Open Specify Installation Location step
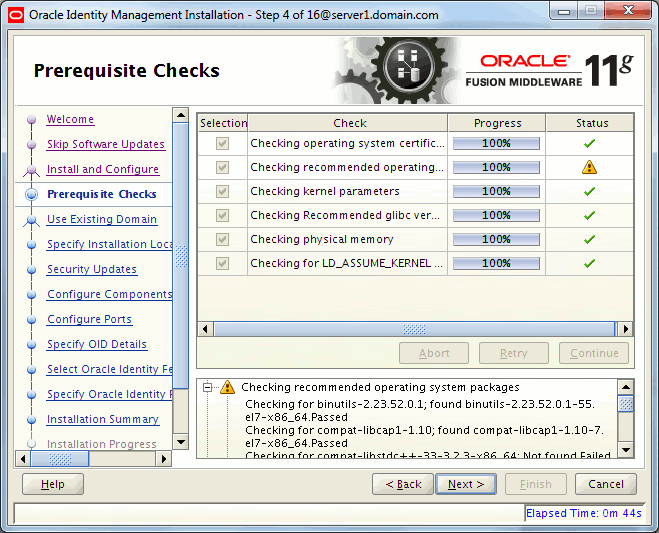Image resolution: width=659 pixels, height=533 pixels. tap(110, 244)
